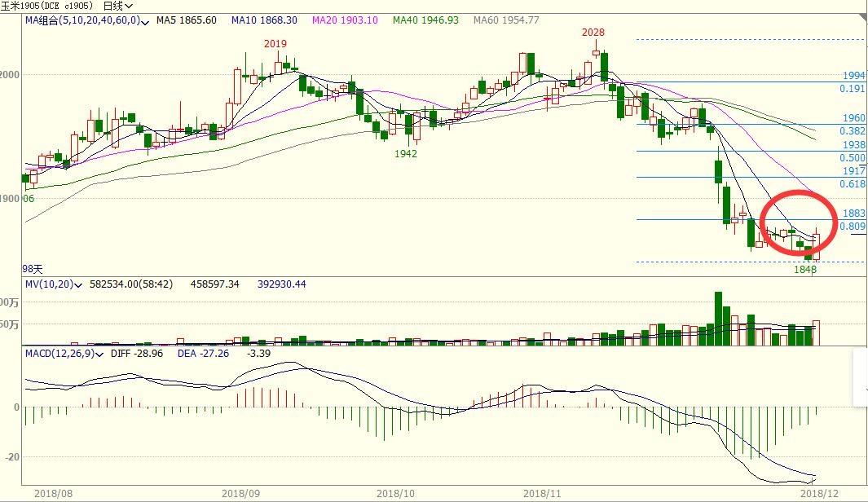Select the 0.618 Fibonacci retracement level
The width and height of the screenshot is (868, 502).
point(852,184)
